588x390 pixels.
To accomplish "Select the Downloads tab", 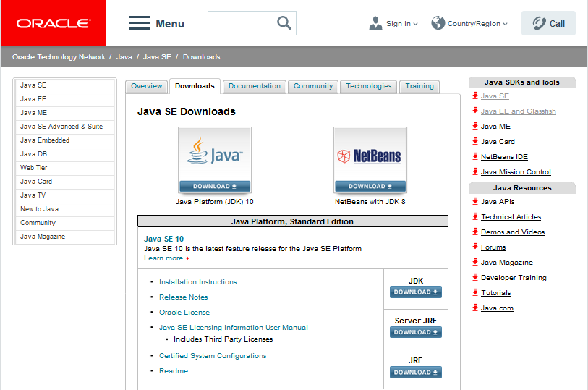I will (x=195, y=86).
